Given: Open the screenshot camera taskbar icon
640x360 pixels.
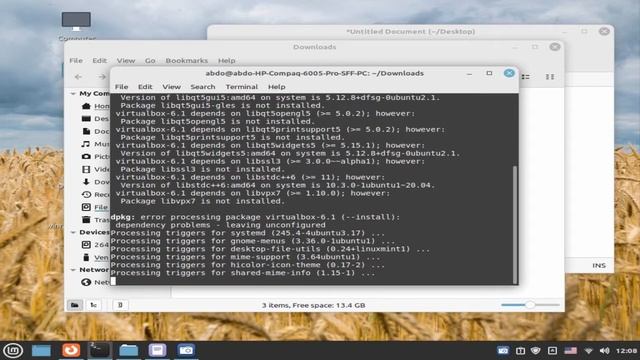Looking at the screenshot, I should 186,350.
